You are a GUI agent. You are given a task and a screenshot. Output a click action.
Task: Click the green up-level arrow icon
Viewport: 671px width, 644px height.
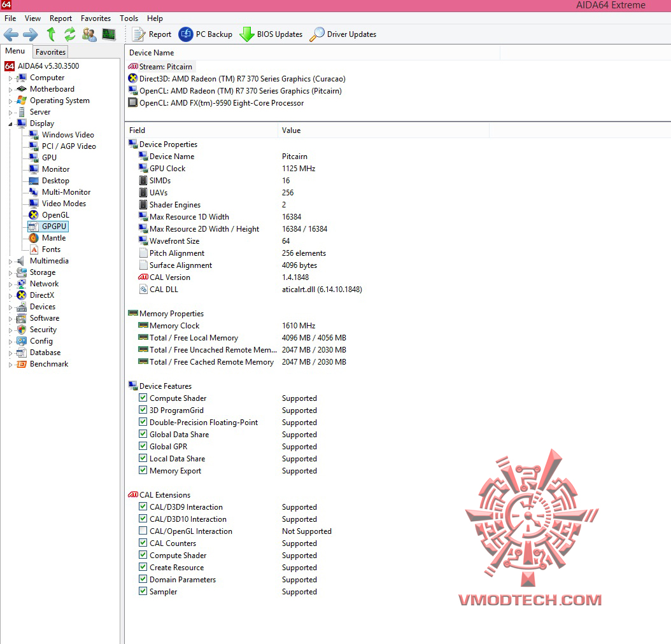click(x=51, y=34)
